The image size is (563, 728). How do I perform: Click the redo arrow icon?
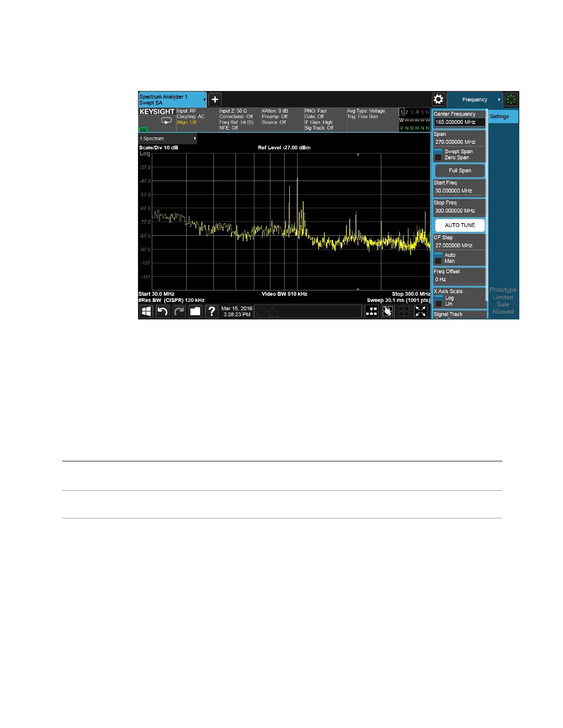pos(179,311)
